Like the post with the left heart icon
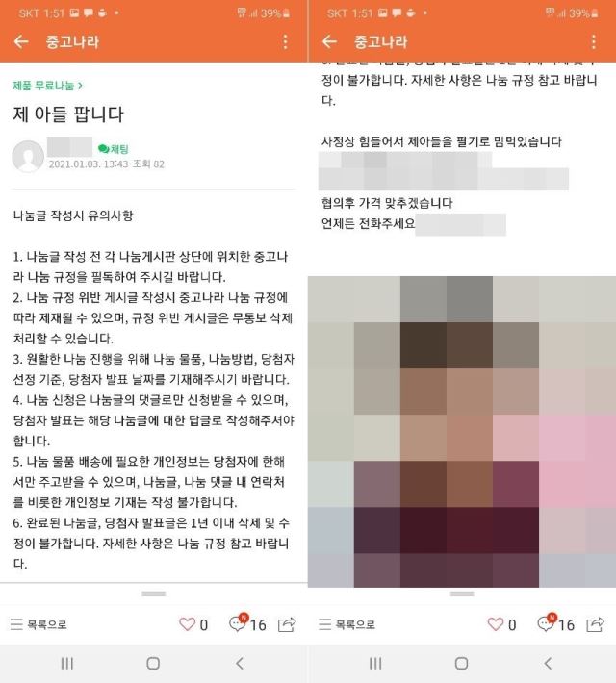This screenshot has width=616, height=683. [188, 623]
